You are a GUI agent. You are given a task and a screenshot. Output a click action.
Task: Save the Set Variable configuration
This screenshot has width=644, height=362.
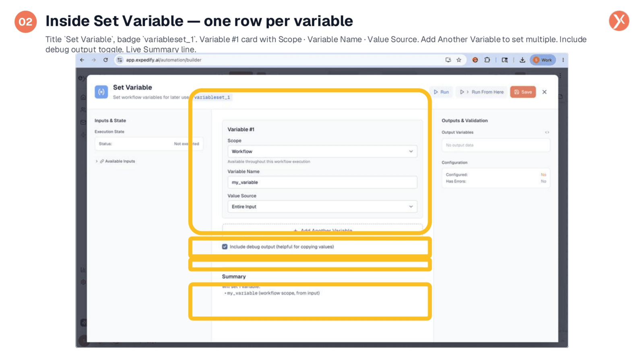(x=523, y=92)
